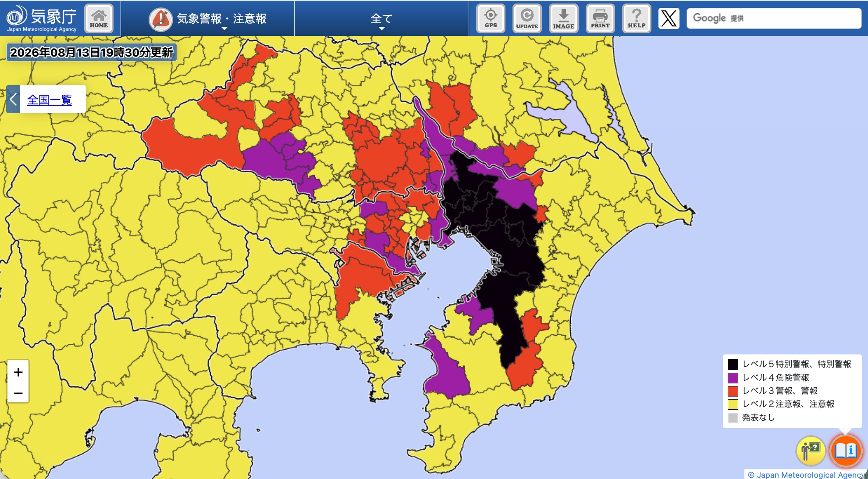Click the purple level 4 legend swatch
The width and height of the screenshot is (868, 479).
(733, 378)
